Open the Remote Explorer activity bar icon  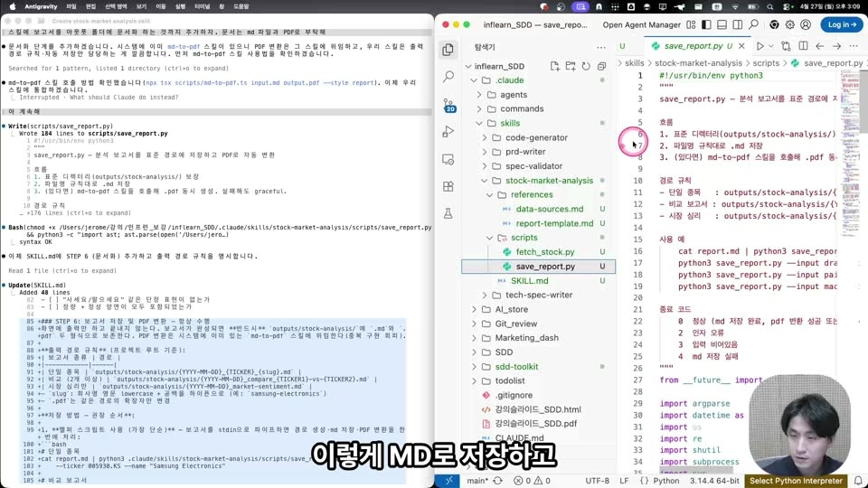coord(448,159)
